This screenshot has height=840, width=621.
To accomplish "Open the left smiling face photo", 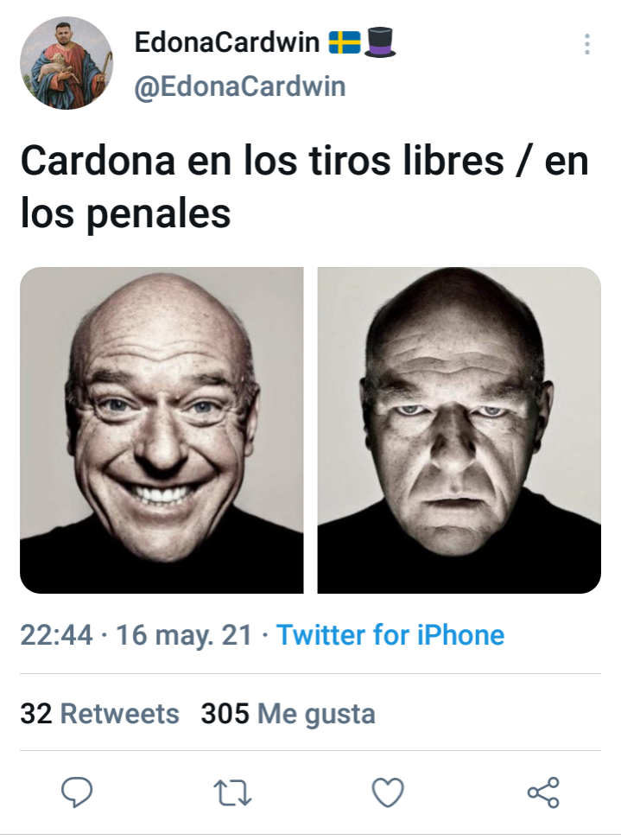I will coord(162,430).
